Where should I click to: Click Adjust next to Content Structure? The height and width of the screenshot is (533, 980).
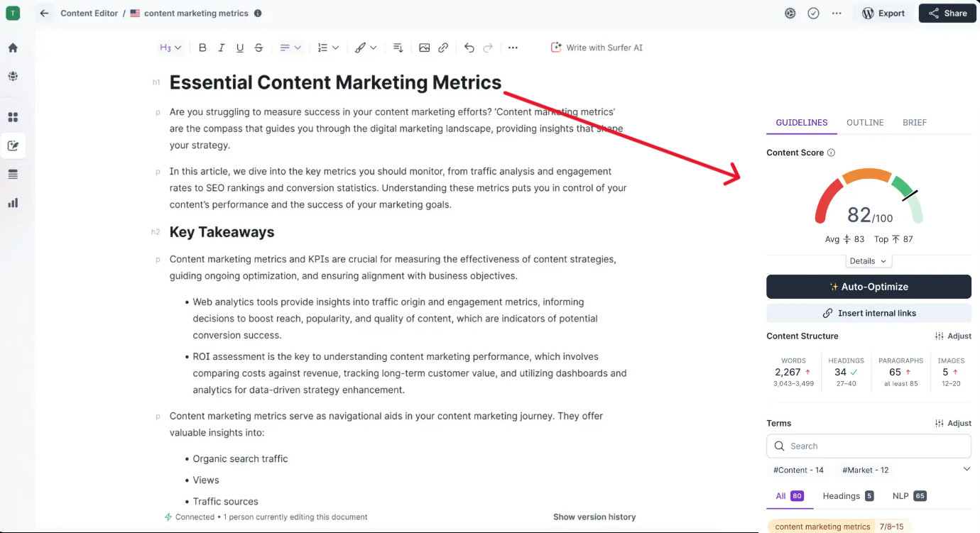953,336
